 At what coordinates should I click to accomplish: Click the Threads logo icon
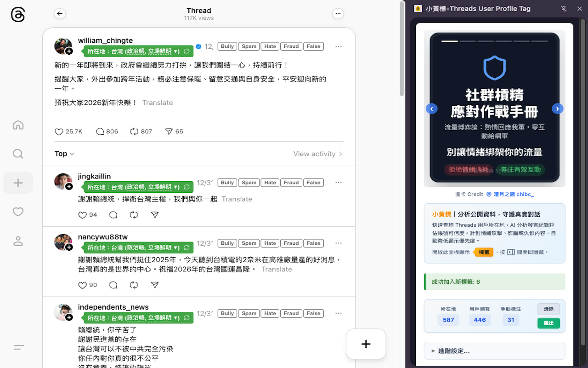point(18,15)
